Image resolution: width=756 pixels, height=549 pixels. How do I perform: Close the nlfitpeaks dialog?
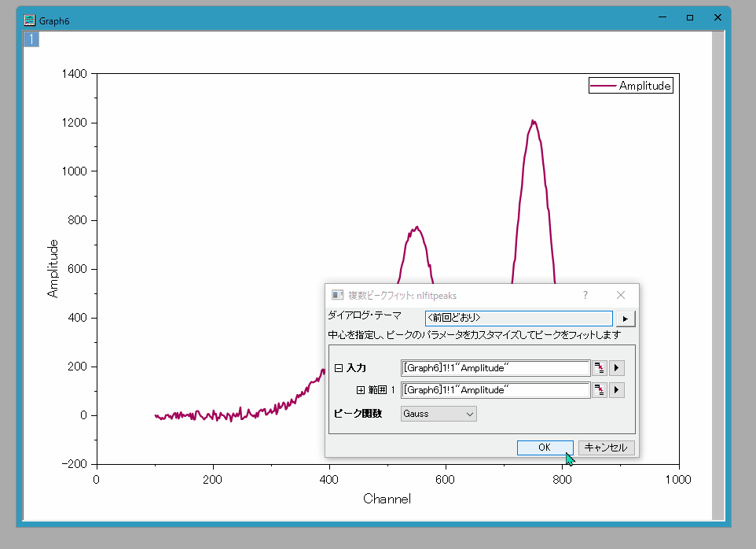621,295
